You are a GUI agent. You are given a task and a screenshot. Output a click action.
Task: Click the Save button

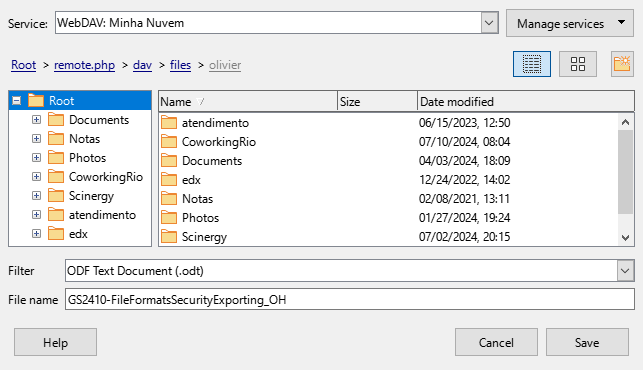(x=587, y=342)
